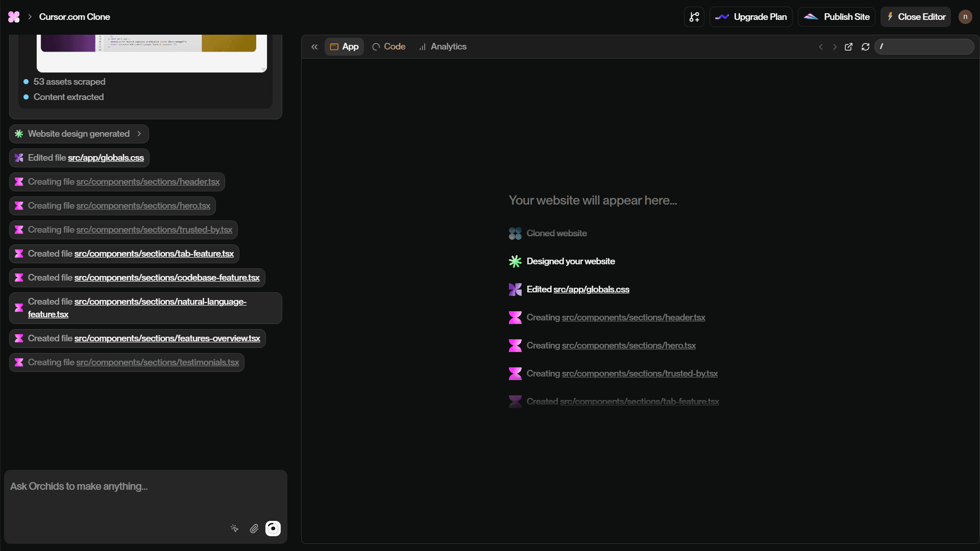Click the browser forward arrow
The image size is (980, 551).
(x=835, y=47)
